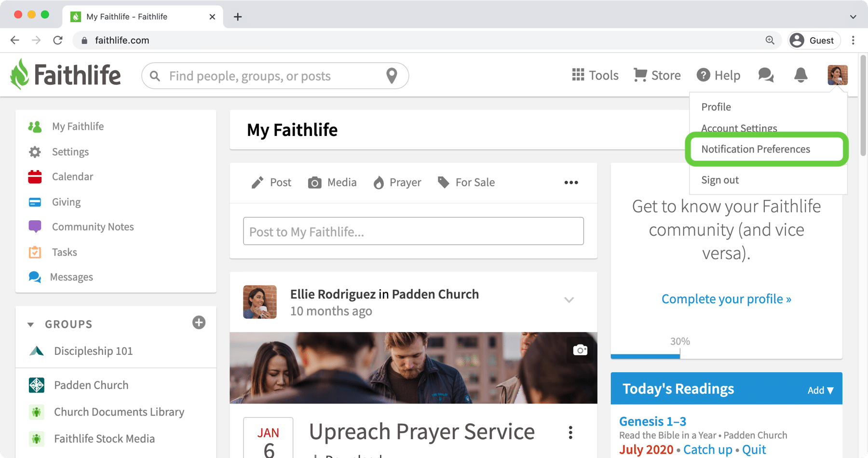This screenshot has height=458, width=868.
Task: Expand the Ellie Rodriguez post chevron
Action: click(569, 300)
